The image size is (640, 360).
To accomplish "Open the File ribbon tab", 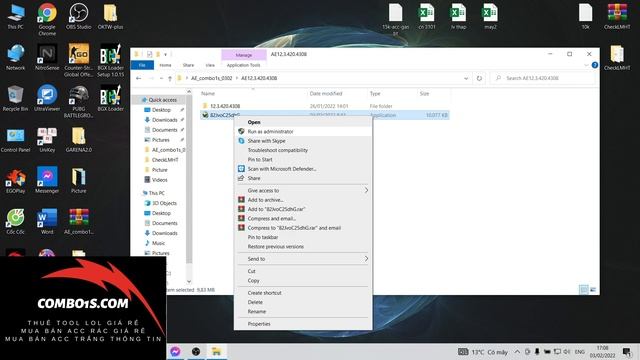I will pos(142,65).
